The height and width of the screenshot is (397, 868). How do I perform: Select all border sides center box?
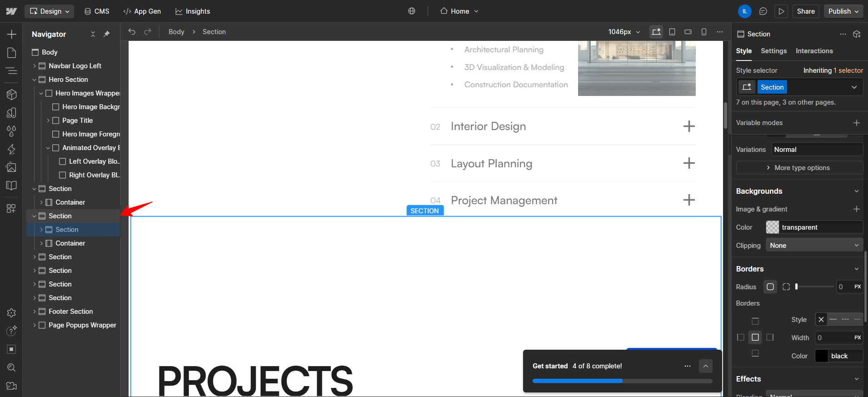tap(755, 337)
